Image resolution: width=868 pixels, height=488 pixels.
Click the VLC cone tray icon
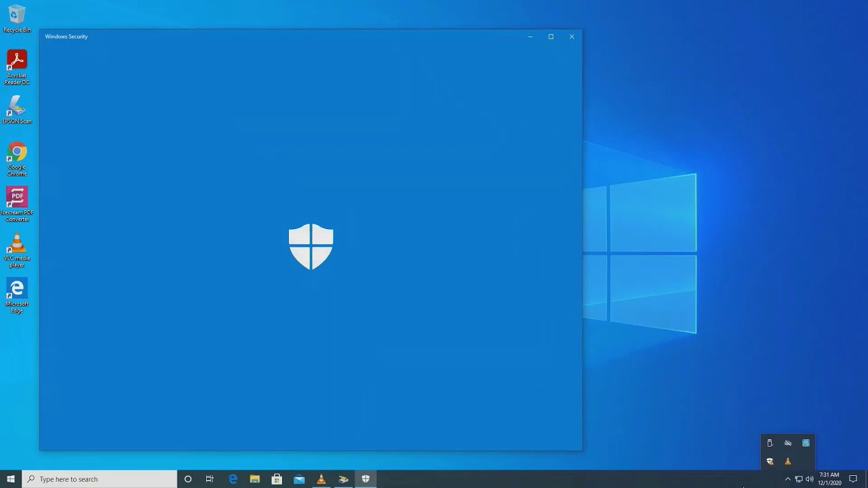[788, 461]
